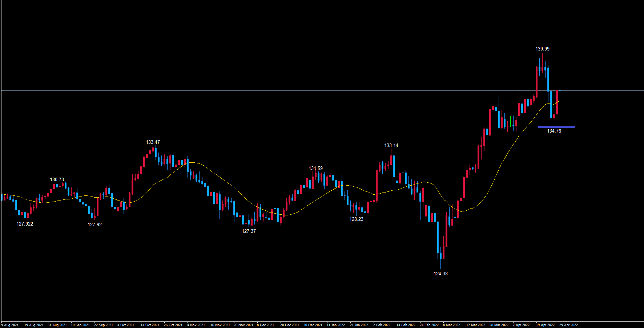
Task: Select the 8 Mar 2022 date label
Action: pos(451,325)
